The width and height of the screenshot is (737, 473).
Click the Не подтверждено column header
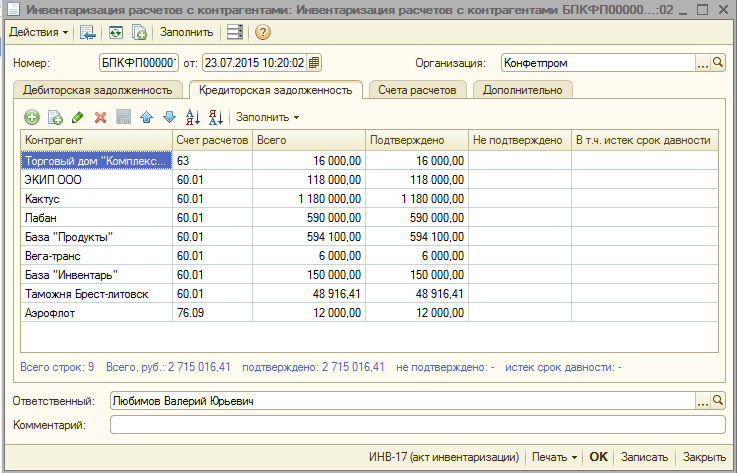pyautogui.click(x=520, y=140)
